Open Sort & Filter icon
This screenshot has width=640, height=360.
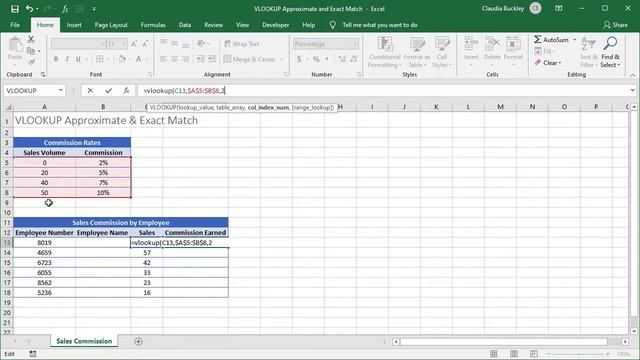tap(588, 44)
